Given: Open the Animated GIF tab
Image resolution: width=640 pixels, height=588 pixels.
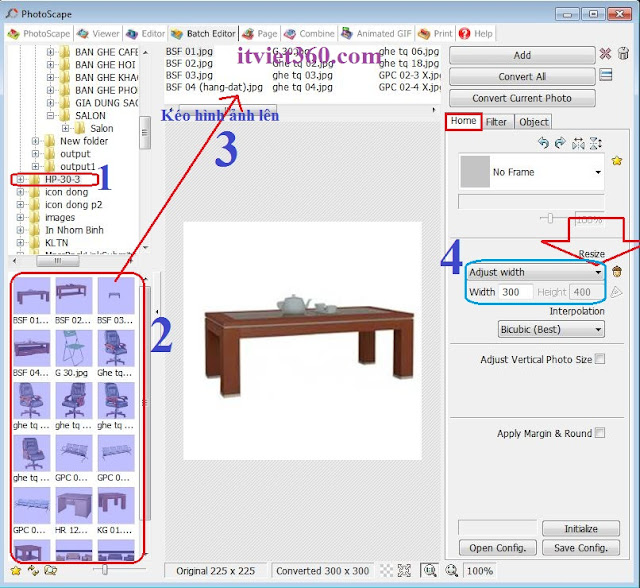Looking at the screenshot, I should [x=377, y=34].
